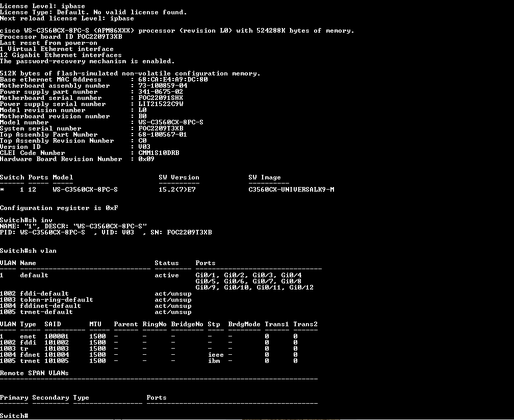Select motherboard assembly number 73-100859-04

163,86
